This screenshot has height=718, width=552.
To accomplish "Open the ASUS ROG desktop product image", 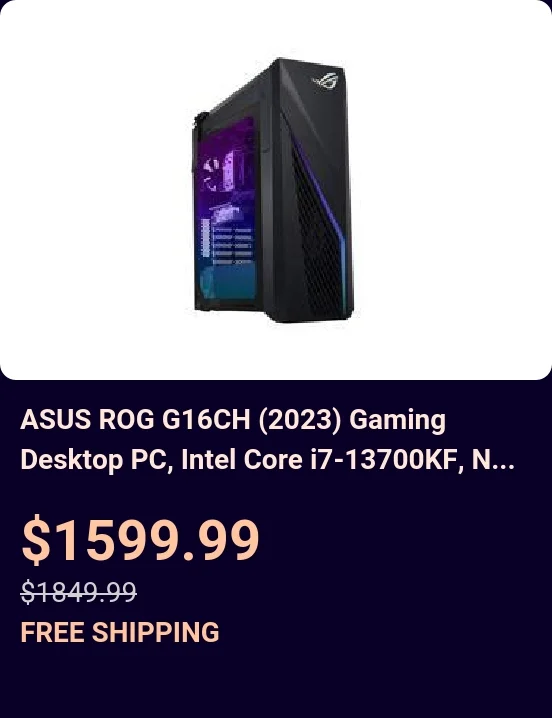I will 273,190.
